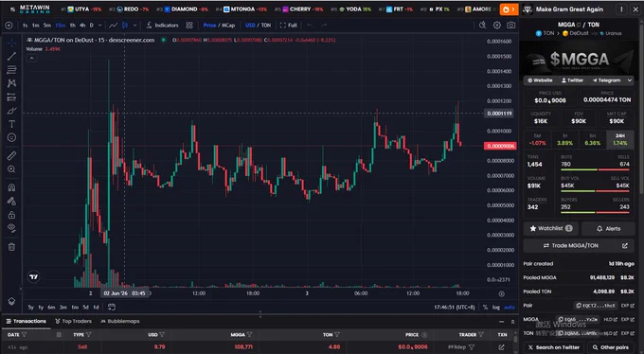The image size is (644, 354).
Task: Toggle percent scale on price axis
Action: pos(485,308)
